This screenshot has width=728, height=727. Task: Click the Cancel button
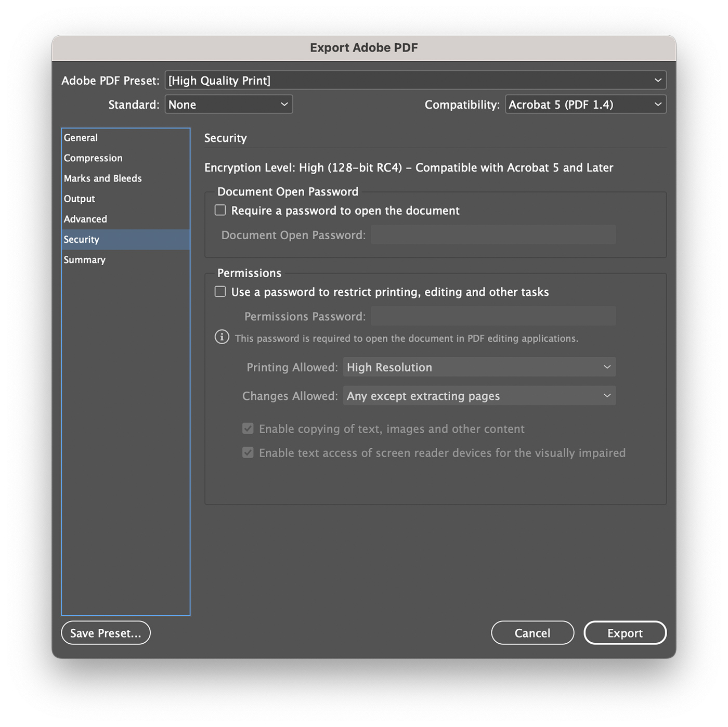point(532,633)
